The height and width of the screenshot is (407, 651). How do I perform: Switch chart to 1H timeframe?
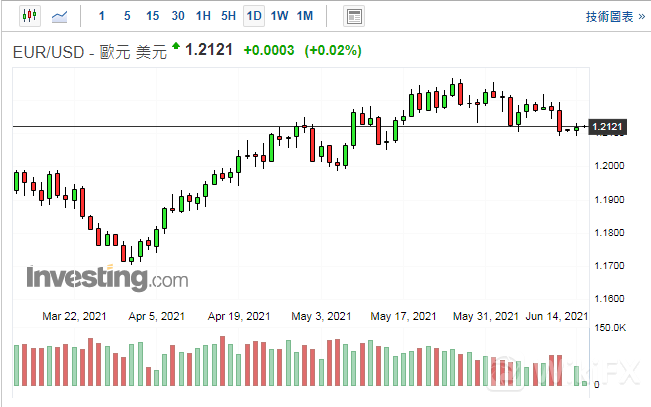click(203, 16)
